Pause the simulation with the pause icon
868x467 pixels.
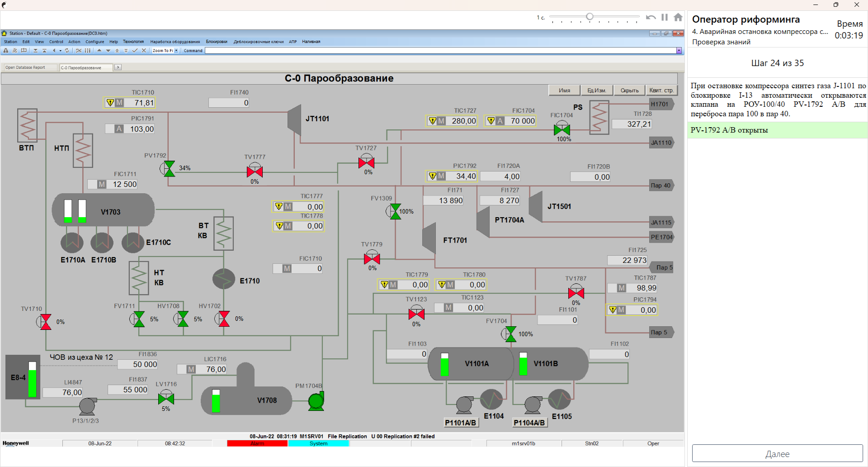(665, 17)
